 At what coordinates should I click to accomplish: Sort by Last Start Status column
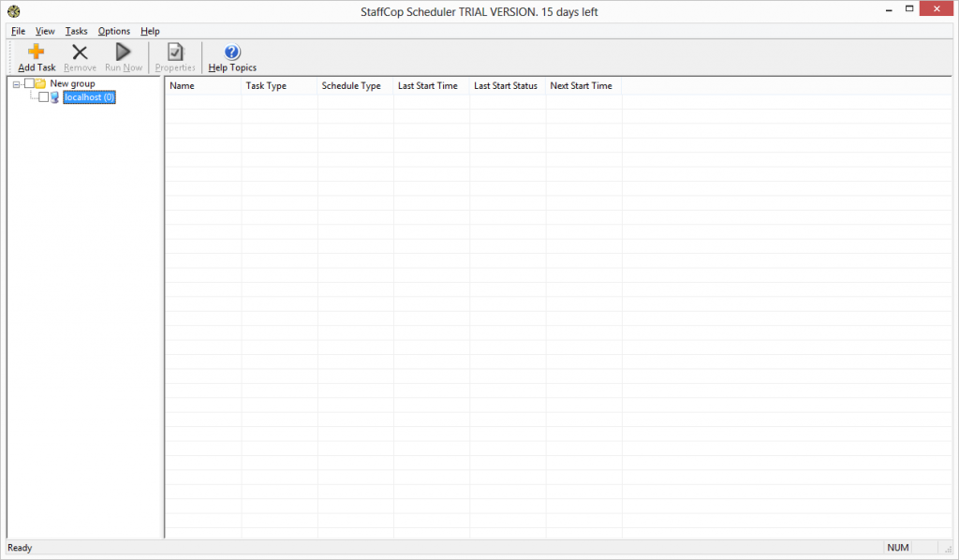pos(506,86)
